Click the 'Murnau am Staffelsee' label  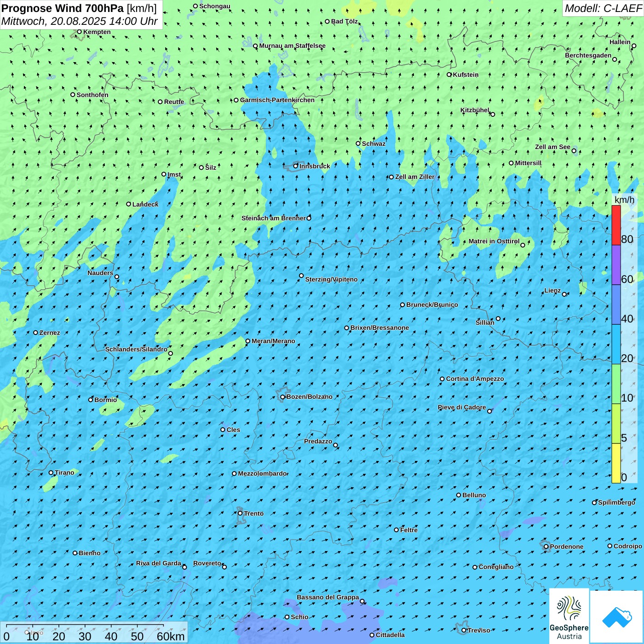(x=292, y=46)
